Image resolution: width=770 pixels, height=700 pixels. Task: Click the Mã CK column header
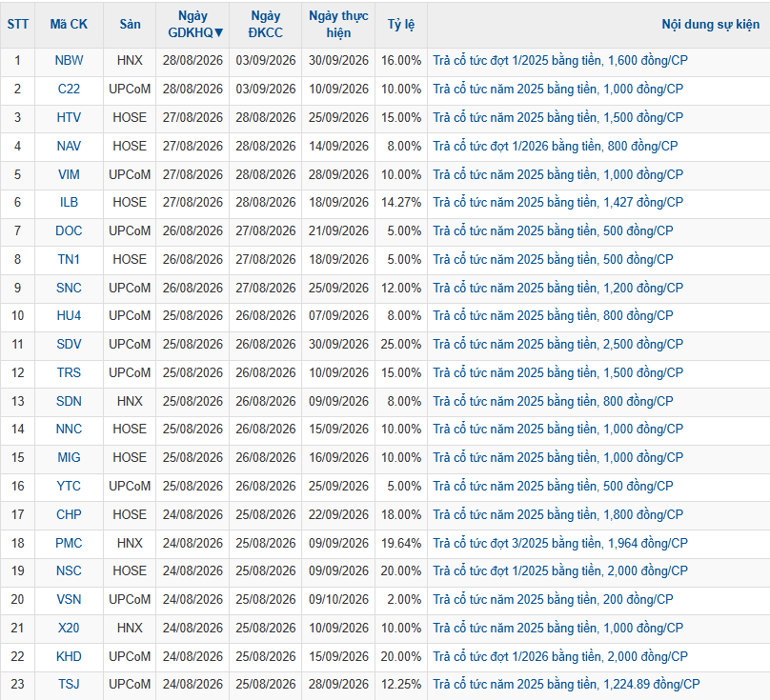[x=69, y=24]
